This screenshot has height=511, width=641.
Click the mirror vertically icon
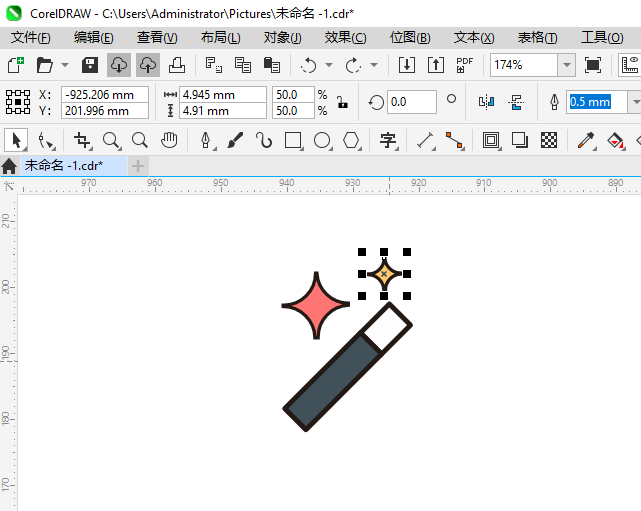pyautogui.click(x=516, y=102)
